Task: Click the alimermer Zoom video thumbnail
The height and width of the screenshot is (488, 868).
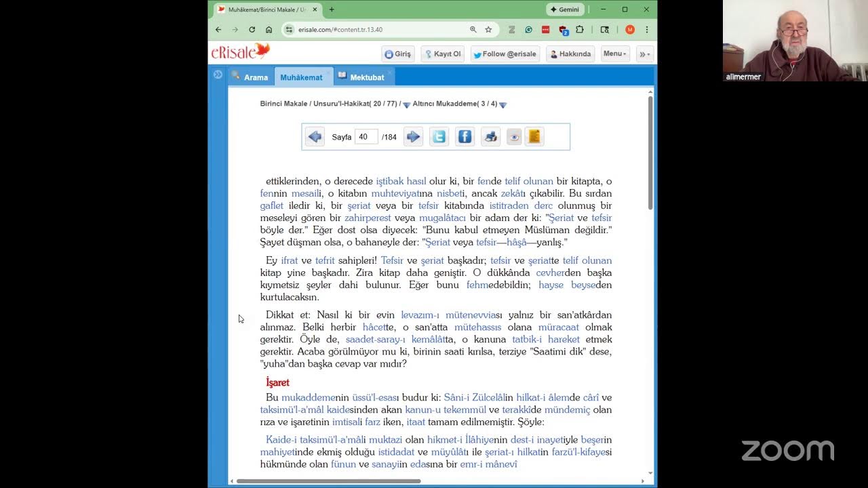Action: 795,41
